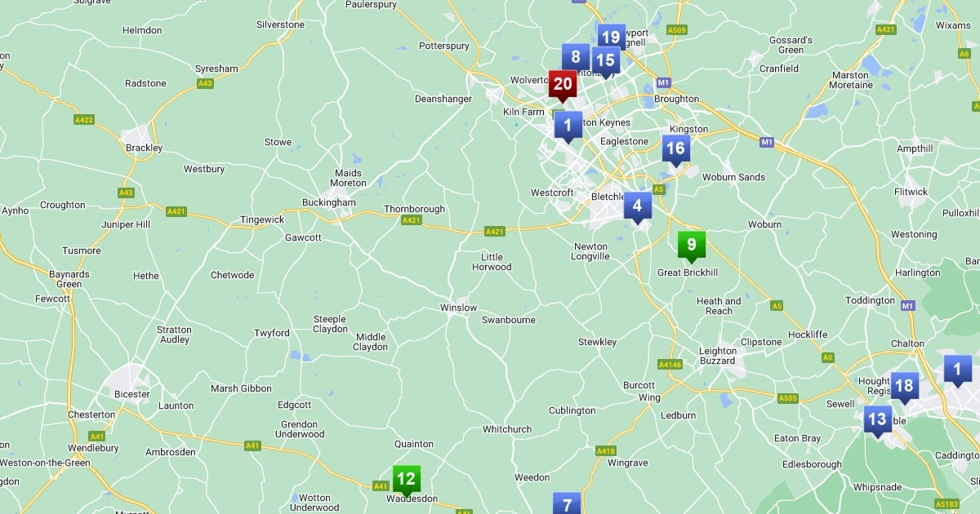The image size is (980, 514).
Task: Click the Leighton Buzzard place label
Action: point(718,356)
